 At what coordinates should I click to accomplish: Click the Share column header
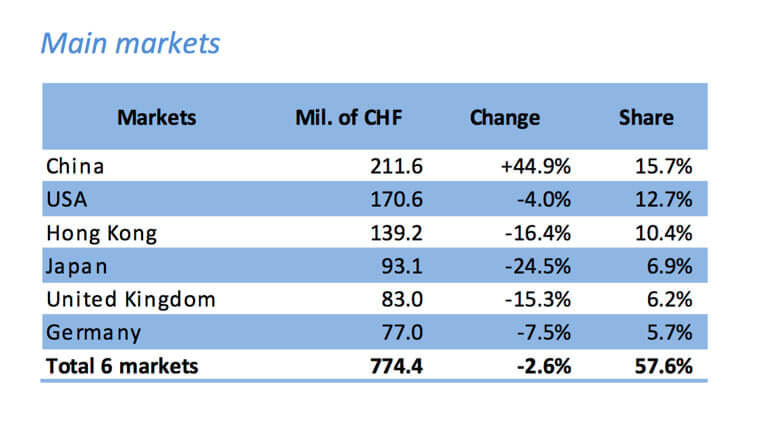(645, 117)
